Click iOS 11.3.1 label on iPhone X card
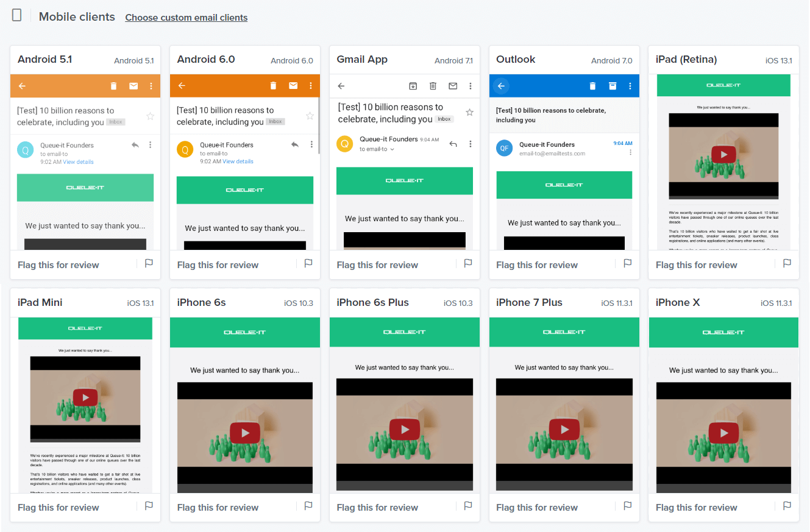810x532 pixels. pos(776,303)
